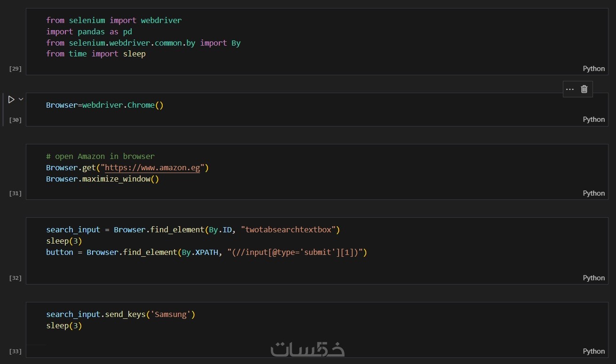Click 'sleep(3)' line in the find_element cell
Screen dimensions: 616x364
point(64,241)
